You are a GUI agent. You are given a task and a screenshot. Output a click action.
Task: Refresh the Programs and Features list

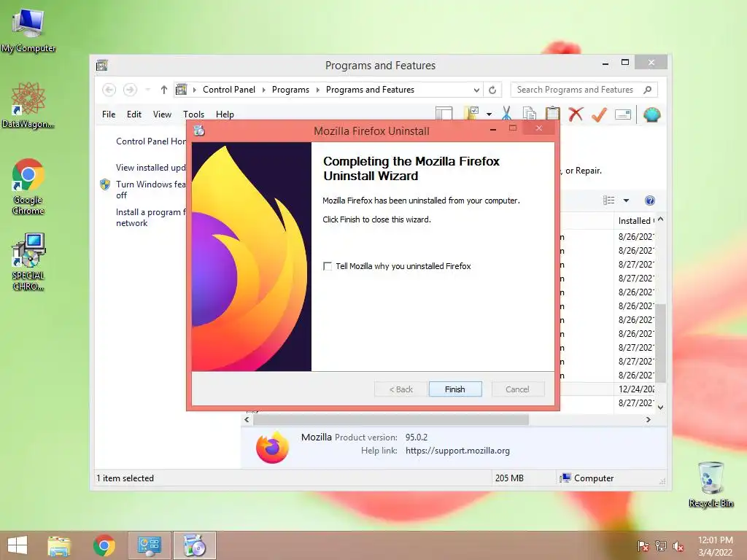coord(492,90)
